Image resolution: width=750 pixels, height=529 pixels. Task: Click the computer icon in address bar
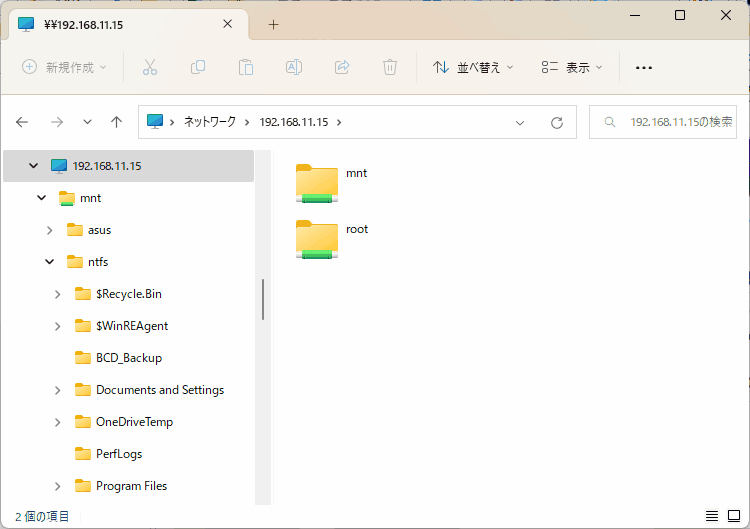(x=154, y=121)
